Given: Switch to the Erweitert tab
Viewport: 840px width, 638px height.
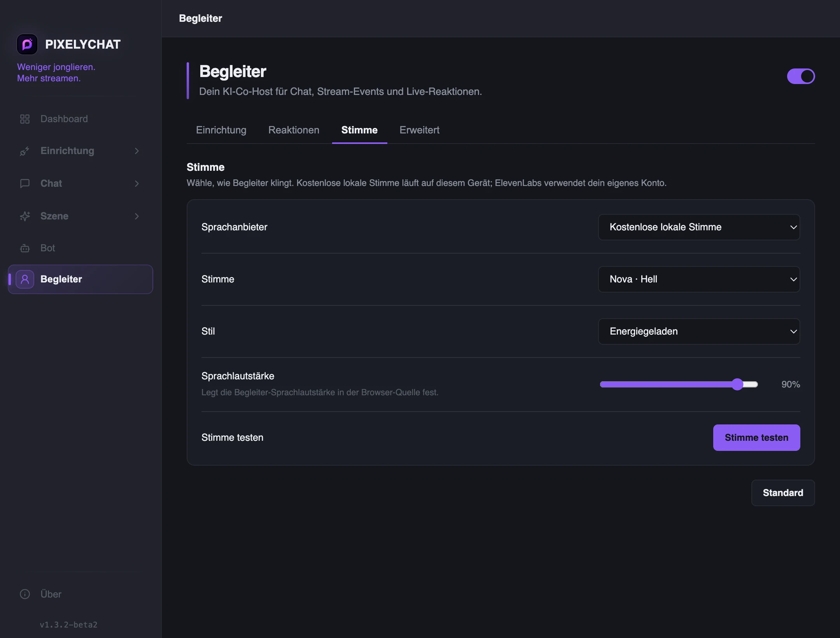Looking at the screenshot, I should [x=419, y=130].
